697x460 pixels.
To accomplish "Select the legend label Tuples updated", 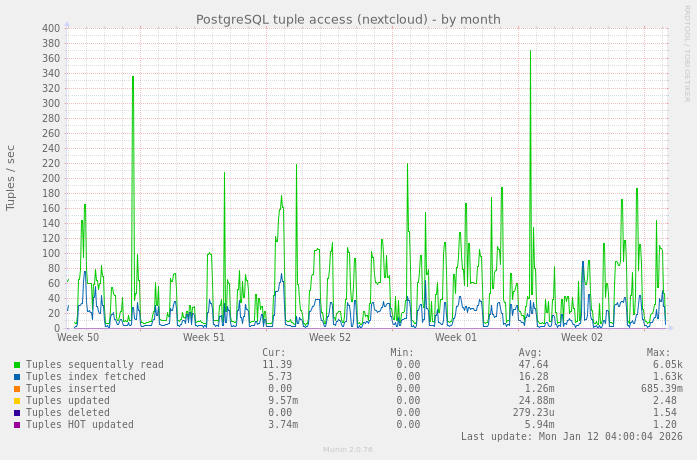I will [68, 400].
